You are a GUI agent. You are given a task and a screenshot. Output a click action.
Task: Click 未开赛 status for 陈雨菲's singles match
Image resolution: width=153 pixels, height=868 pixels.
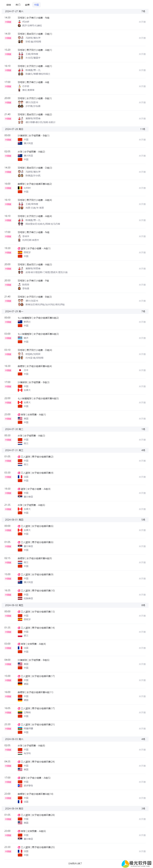[x=142, y=285]
